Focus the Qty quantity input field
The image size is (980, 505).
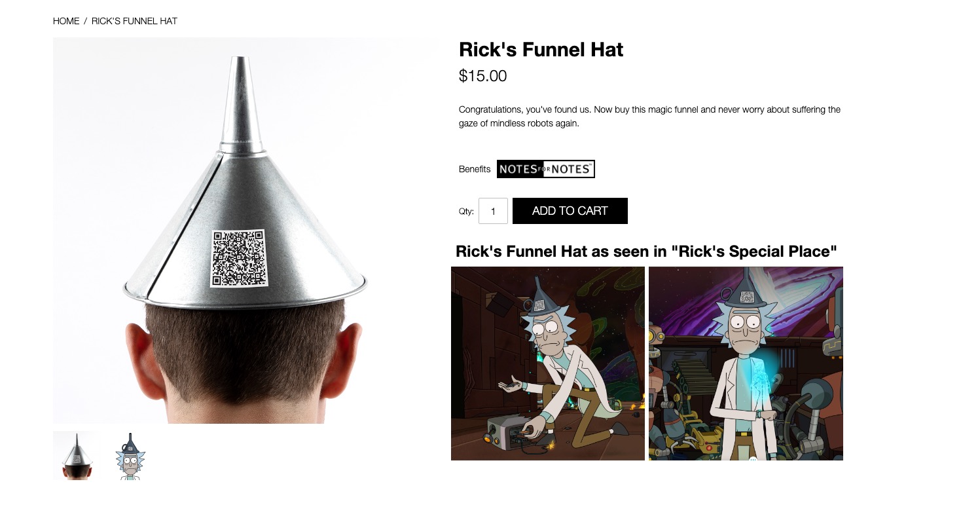point(493,211)
